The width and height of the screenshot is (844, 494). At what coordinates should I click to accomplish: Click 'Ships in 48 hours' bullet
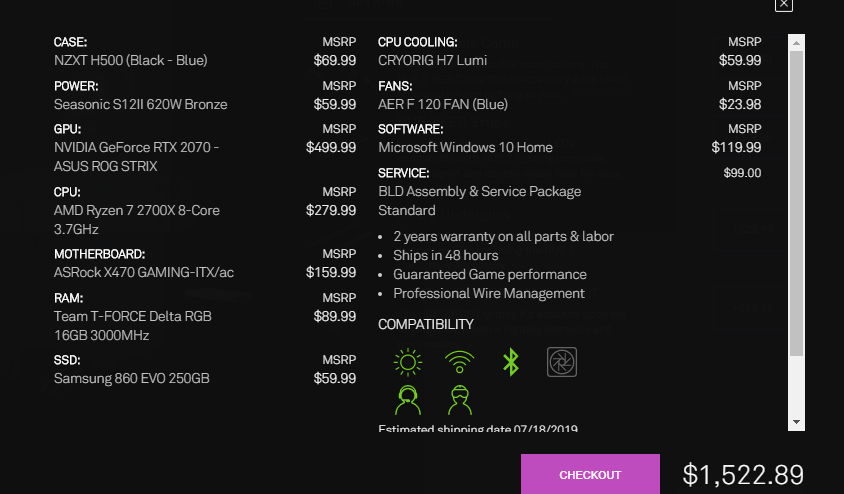tap(446, 256)
